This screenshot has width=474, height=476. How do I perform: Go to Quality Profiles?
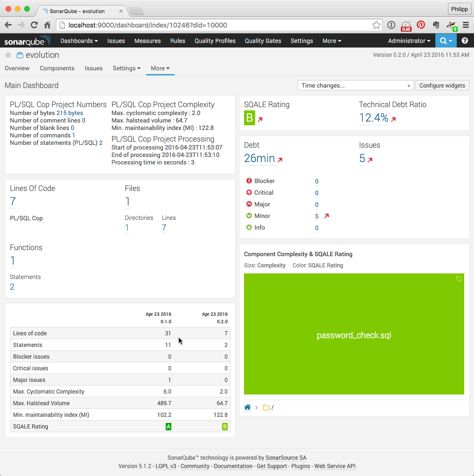215,41
